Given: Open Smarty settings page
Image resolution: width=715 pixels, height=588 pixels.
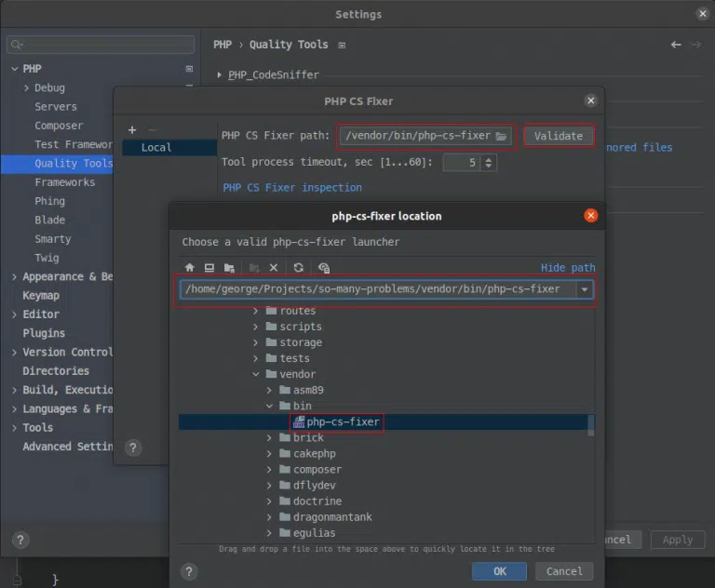Looking at the screenshot, I should pyautogui.click(x=53, y=239).
